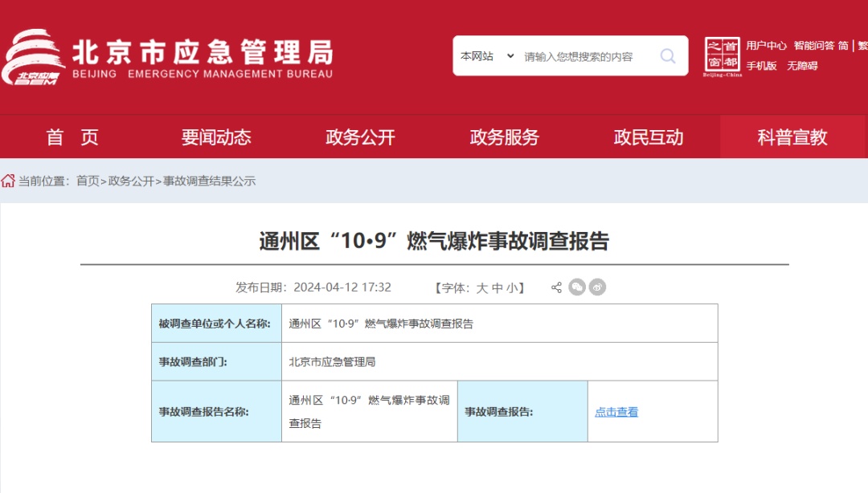868x493 pixels.
Task: Click the search input field
Action: [579, 55]
